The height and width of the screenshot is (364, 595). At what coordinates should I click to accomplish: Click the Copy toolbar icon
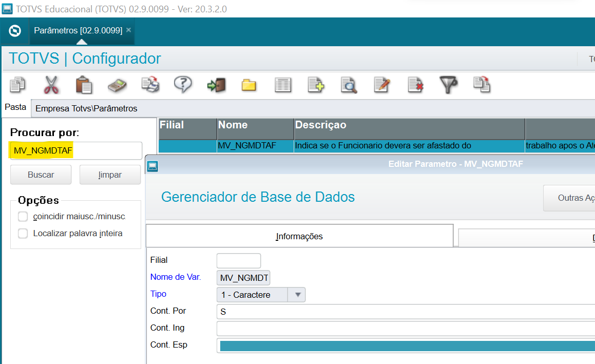pyautogui.click(x=17, y=85)
